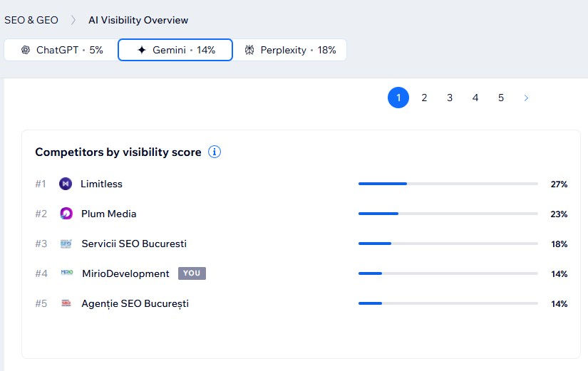
Task: Click the breadcrumb chevron separator
Action: click(x=73, y=20)
